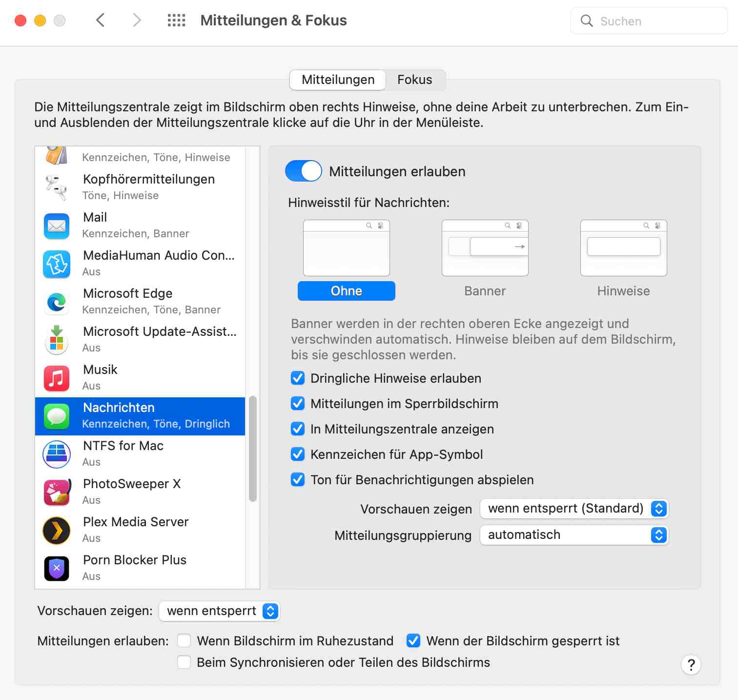Click the Nachrichten speech bubble icon
This screenshot has width=738, height=700.
click(57, 416)
